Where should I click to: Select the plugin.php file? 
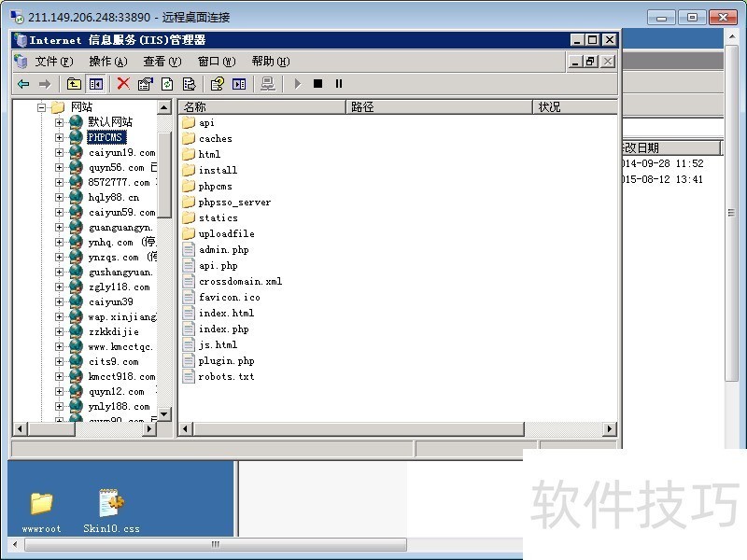click(x=218, y=361)
